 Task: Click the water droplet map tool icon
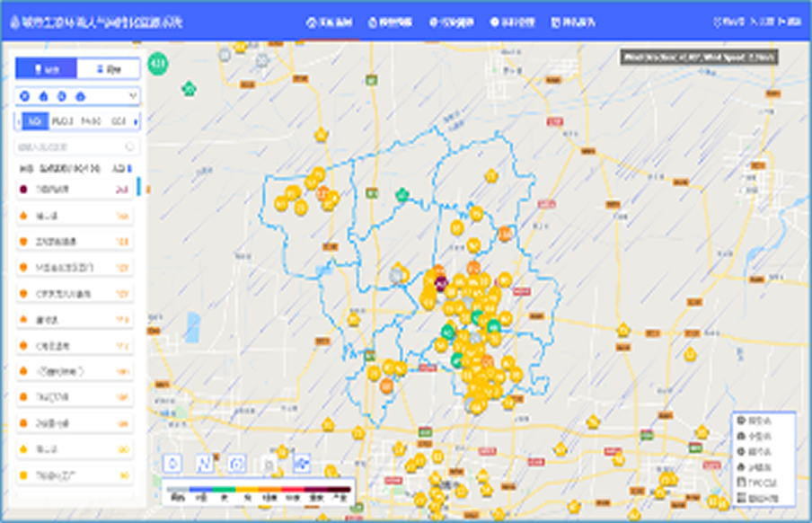[x=174, y=463]
